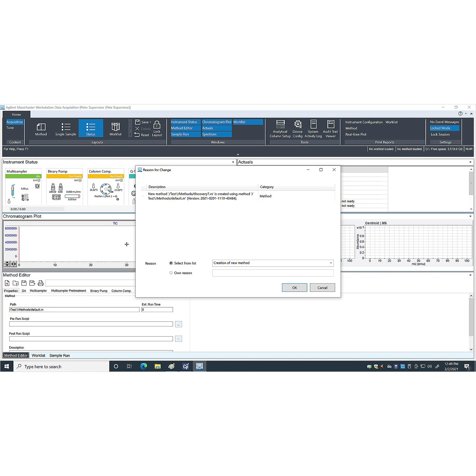Switch to the Binary Pump tab
Image resolution: width=476 pixels, height=476 pixels.
[x=99, y=291]
